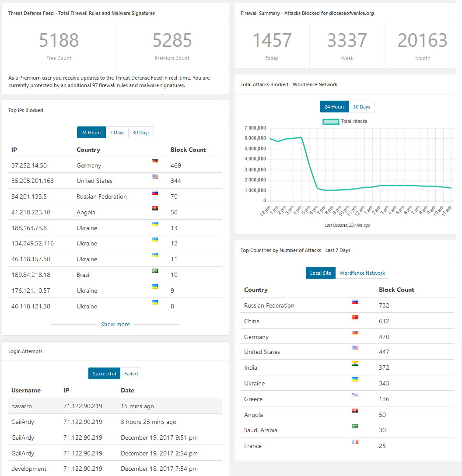Click the France flag icon
The image size is (462, 476).
[x=355, y=442]
